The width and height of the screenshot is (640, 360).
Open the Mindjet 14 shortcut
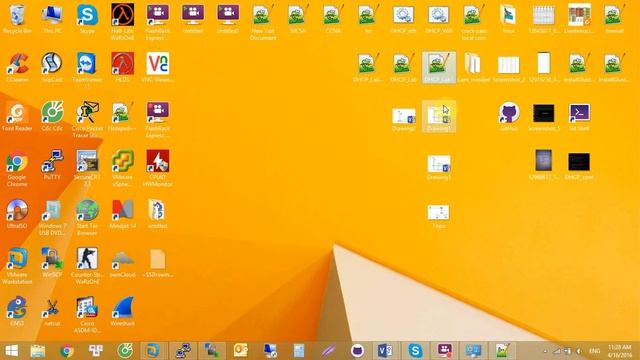pos(122,214)
